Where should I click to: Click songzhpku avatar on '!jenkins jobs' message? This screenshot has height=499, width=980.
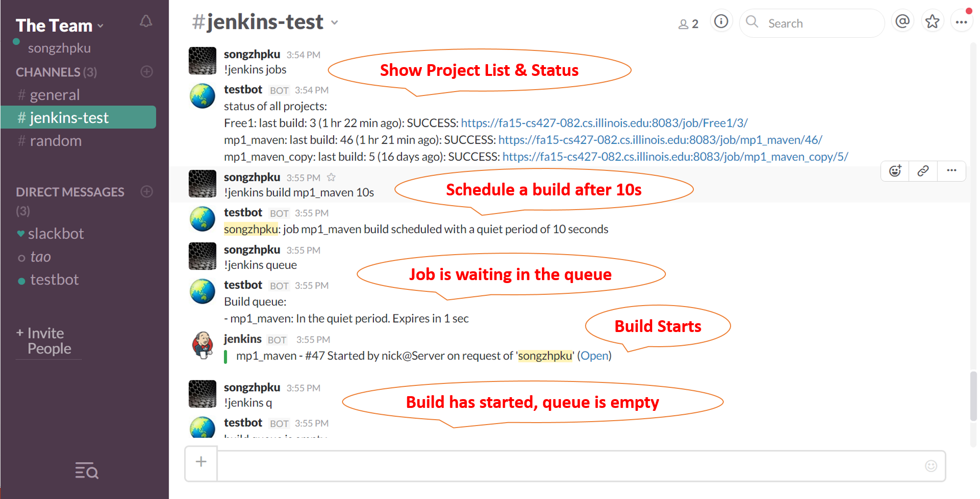click(202, 61)
